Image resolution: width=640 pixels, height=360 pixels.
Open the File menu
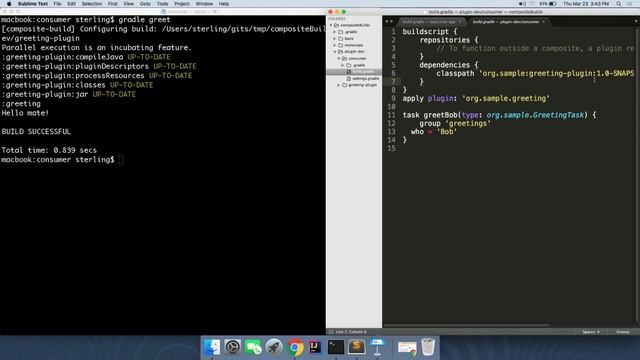(x=57, y=4)
